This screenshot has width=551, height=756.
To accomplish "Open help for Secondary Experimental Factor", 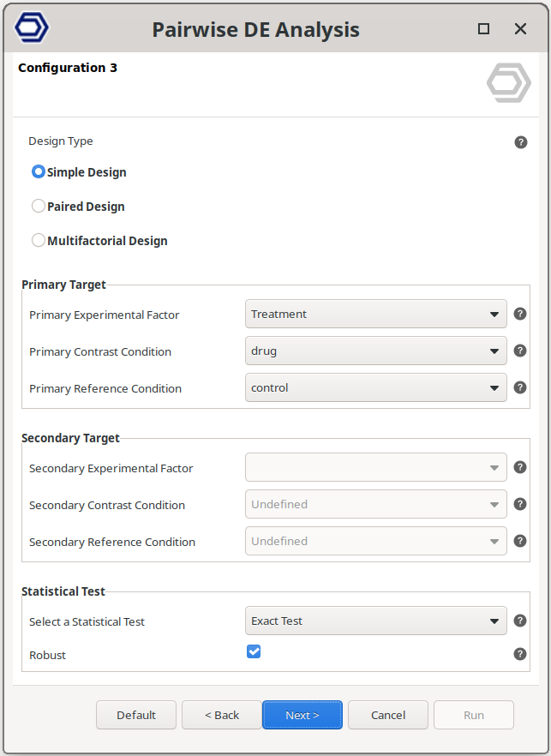I will 520,468.
